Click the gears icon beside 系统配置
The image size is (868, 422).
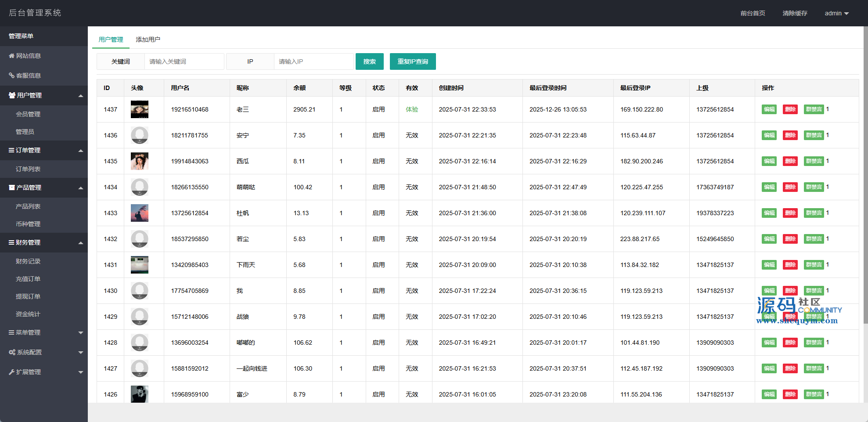click(x=12, y=352)
